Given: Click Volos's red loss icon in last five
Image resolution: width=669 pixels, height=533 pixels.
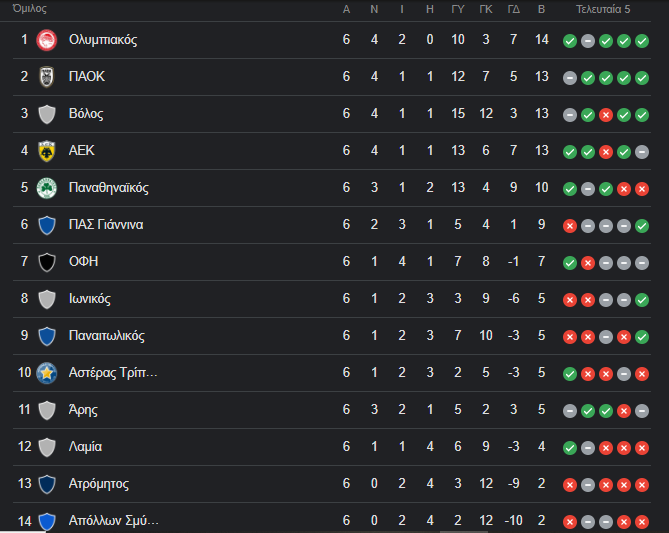Looking at the screenshot, I should [605, 114].
